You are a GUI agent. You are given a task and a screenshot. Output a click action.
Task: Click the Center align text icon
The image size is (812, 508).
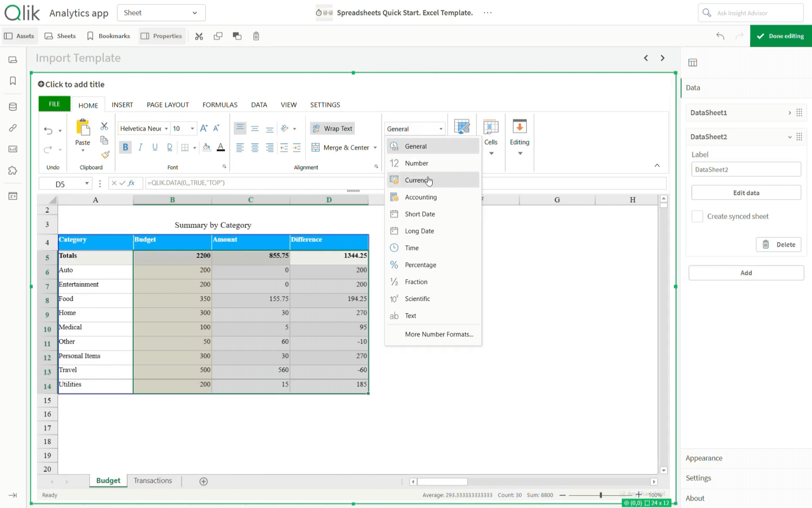[254, 147]
